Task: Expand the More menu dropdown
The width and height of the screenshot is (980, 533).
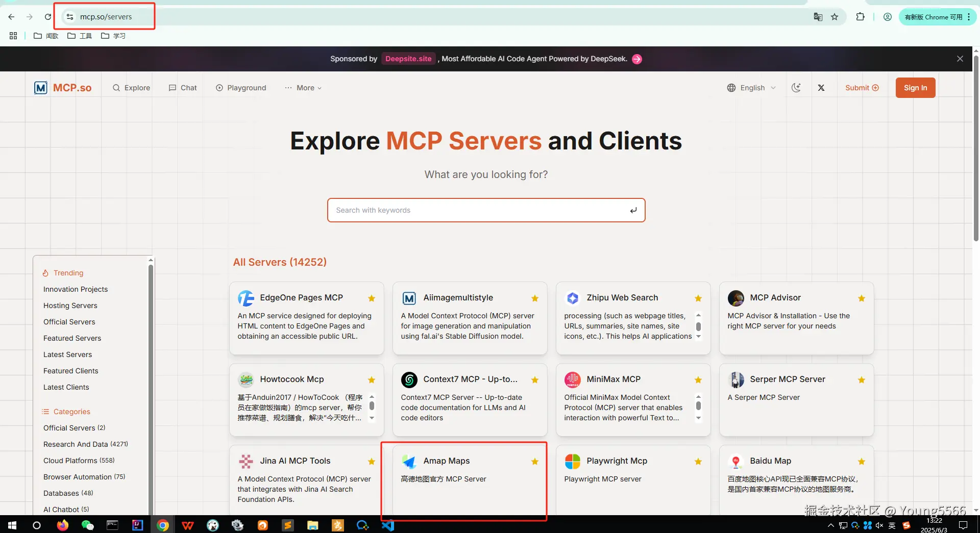Action: pyautogui.click(x=304, y=88)
